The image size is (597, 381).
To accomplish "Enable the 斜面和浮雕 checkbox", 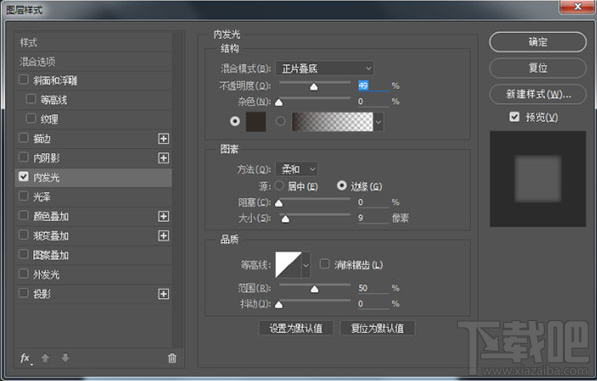I will click(x=24, y=80).
